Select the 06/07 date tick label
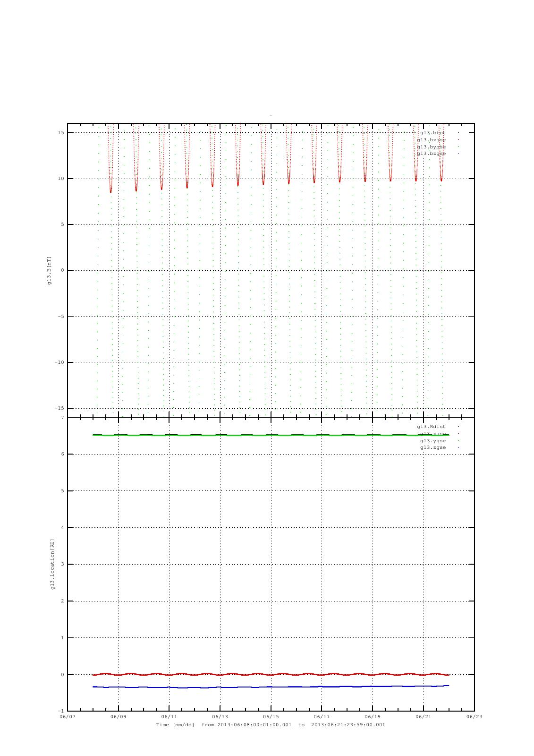 click(x=68, y=717)
